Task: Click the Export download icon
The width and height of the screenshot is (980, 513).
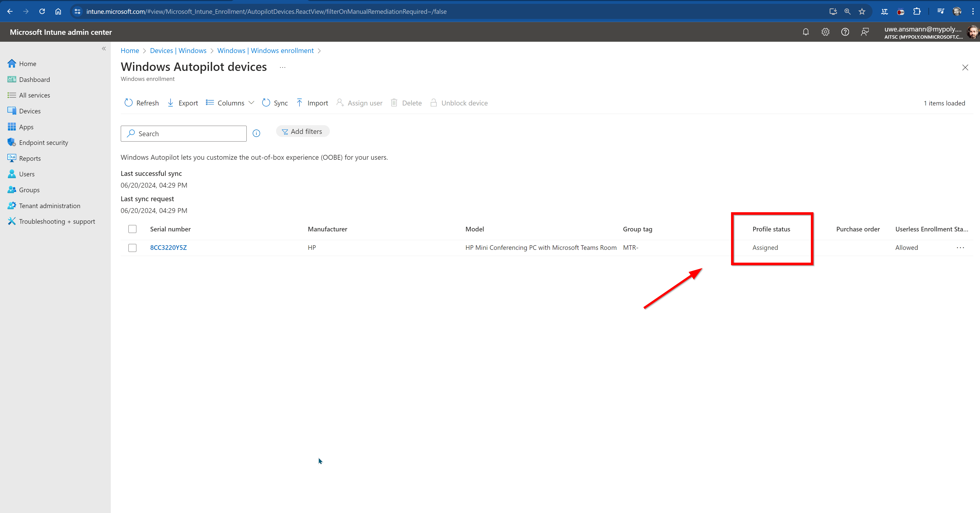Action: pyautogui.click(x=170, y=103)
